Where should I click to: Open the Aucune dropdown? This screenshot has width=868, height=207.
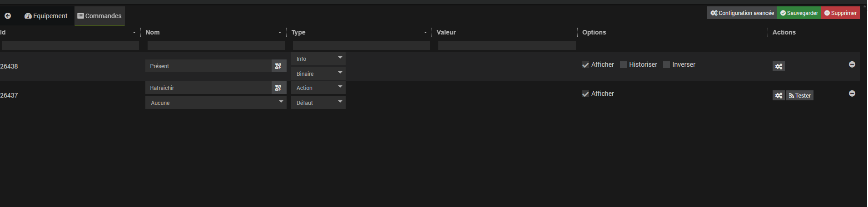(216, 103)
